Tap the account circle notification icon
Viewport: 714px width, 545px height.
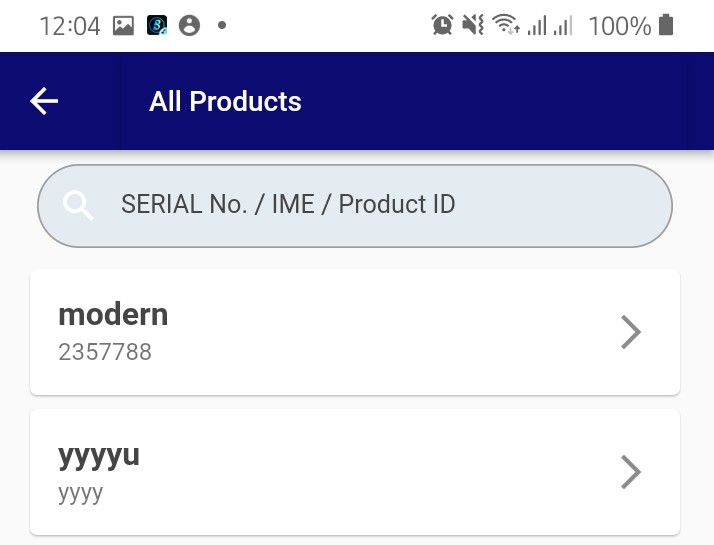click(189, 25)
